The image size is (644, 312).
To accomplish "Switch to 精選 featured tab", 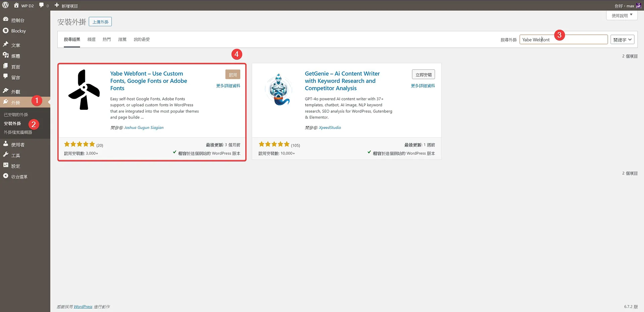I will click(91, 39).
